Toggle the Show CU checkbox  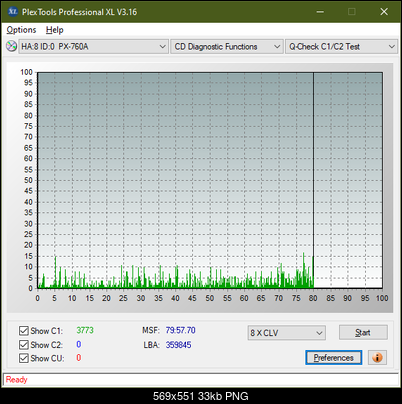coord(24,358)
